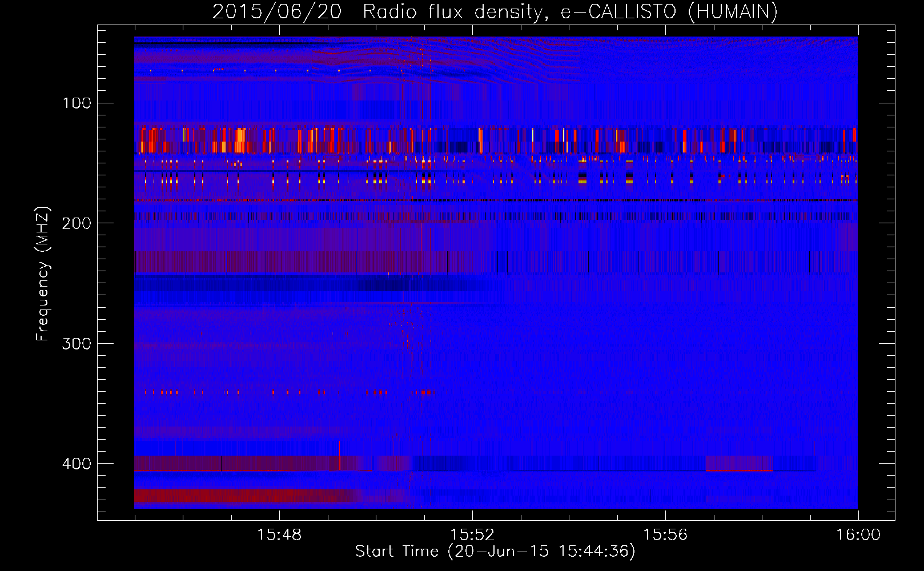The height and width of the screenshot is (571, 924).
Task: Click the plot title "2015/06/20 Radio flux density, e-CALLISTO (HUMAIN)"
Action: point(495,11)
